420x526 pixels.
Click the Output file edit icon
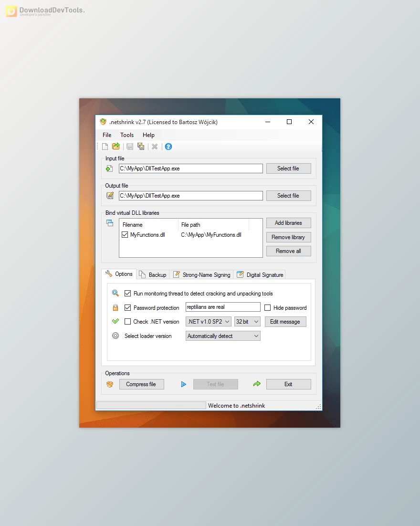(x=110, y=195)
